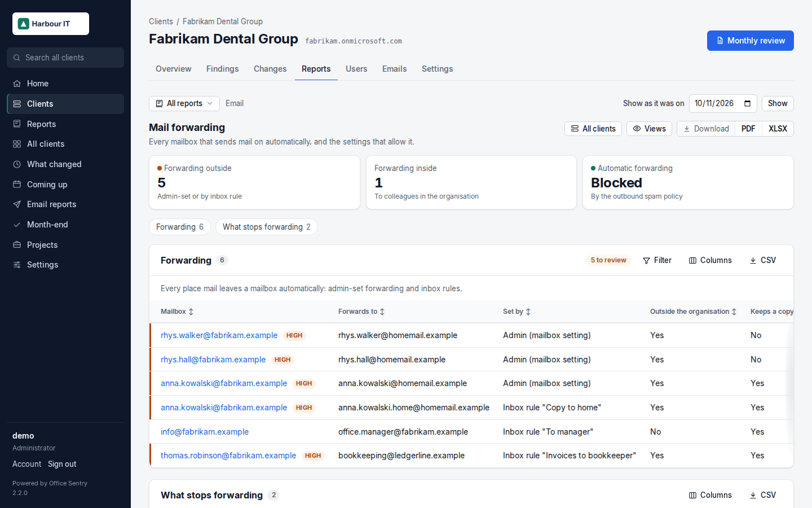Switch to the Changes tab

tap(270, 69)
